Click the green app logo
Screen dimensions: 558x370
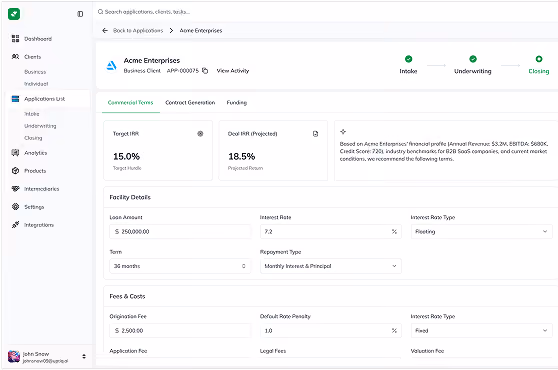14,14
